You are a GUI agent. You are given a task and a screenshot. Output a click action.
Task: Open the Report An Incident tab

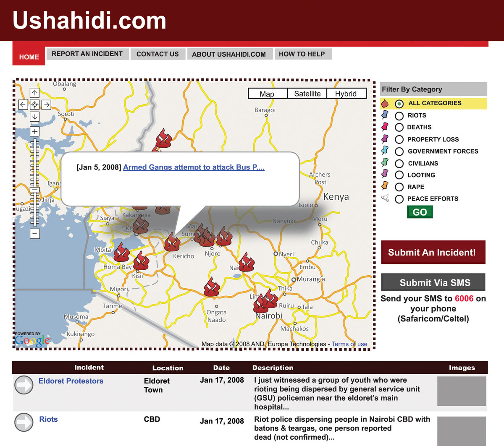[87, 54]
